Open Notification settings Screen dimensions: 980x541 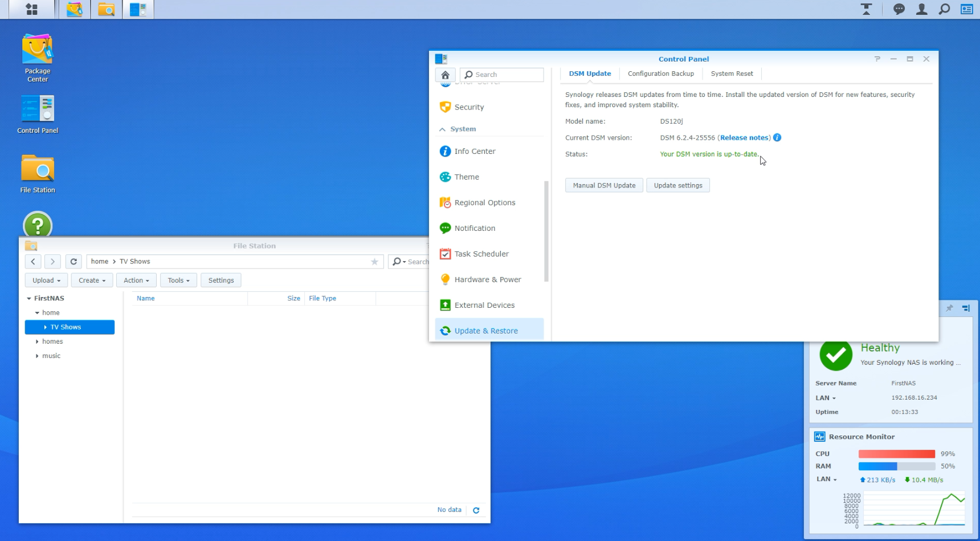coord(489,228)
